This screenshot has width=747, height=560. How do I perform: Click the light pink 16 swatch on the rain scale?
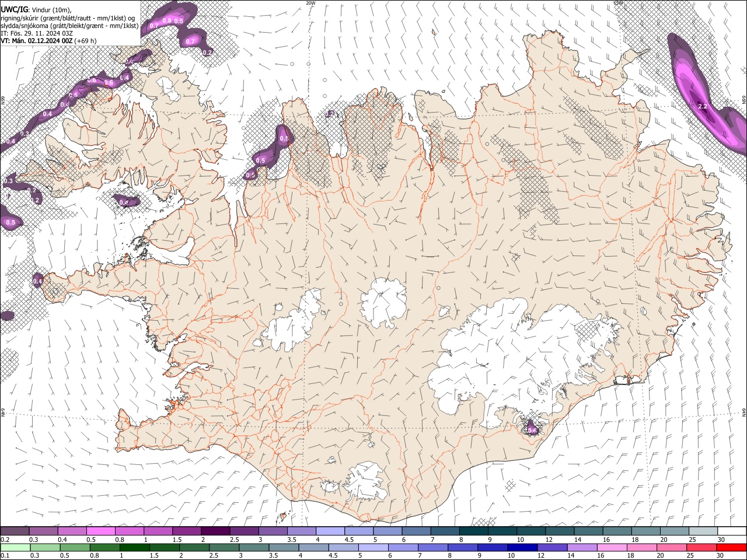[612, 548]
